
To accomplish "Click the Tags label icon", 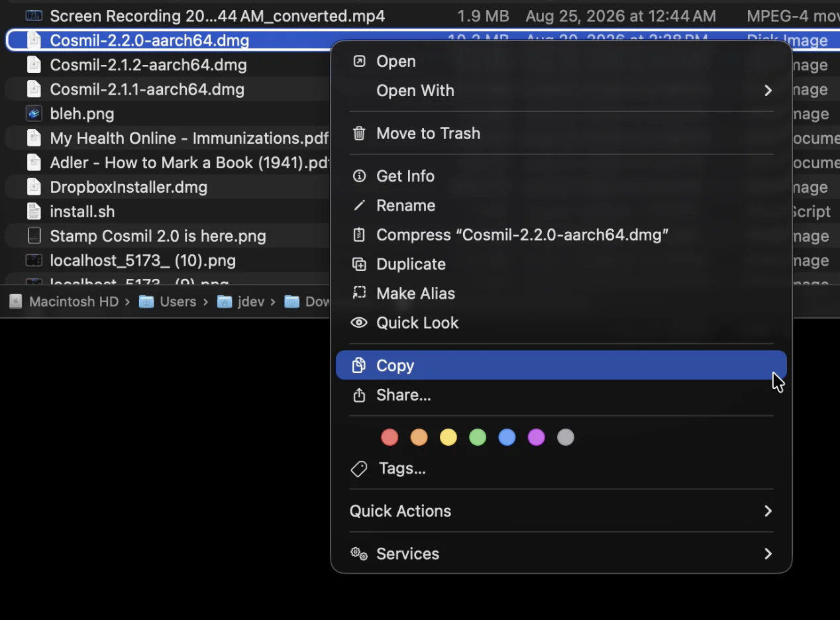I will pos(359,469).
